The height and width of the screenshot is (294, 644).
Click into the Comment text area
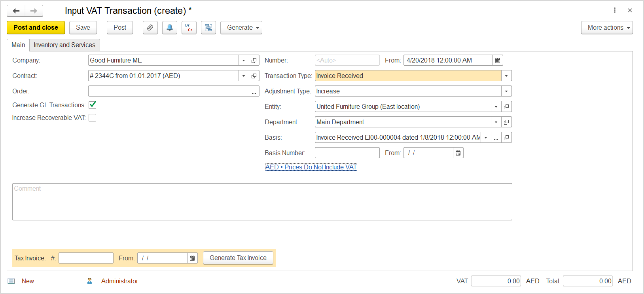(x=262, y=202)
